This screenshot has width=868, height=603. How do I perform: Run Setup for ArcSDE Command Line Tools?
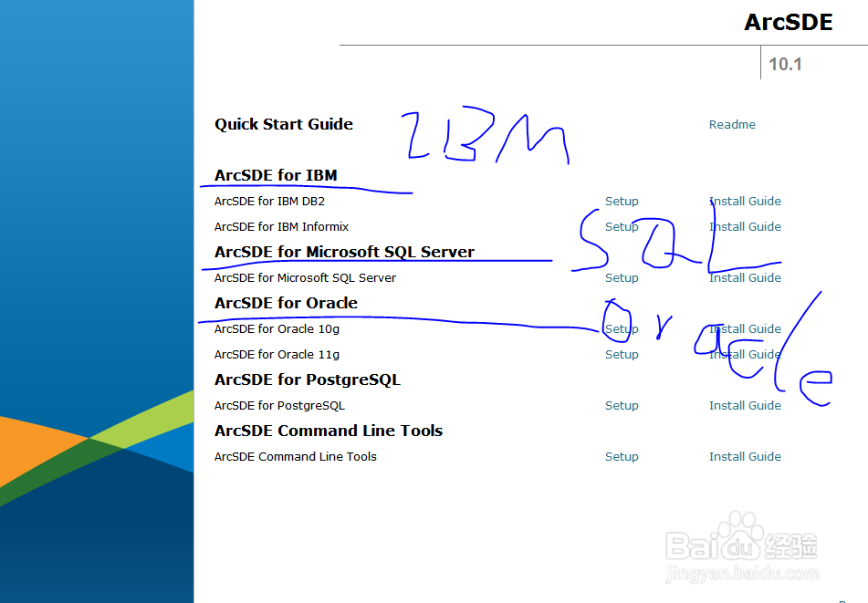click(622, 456)
